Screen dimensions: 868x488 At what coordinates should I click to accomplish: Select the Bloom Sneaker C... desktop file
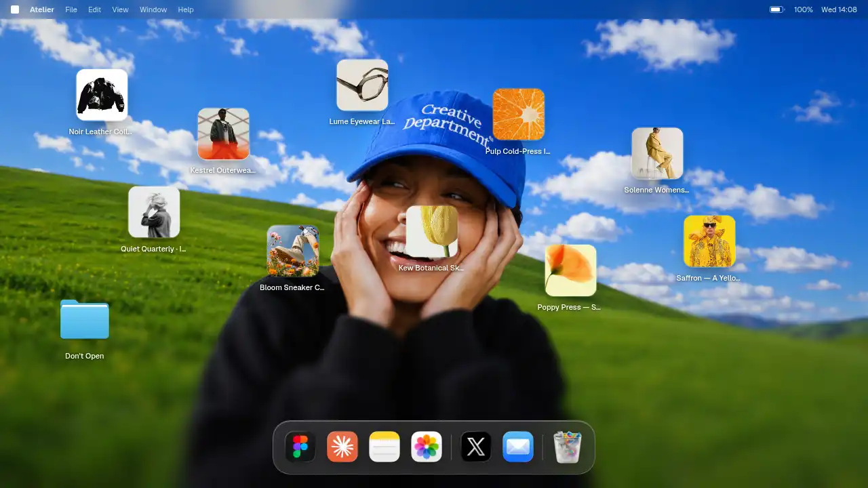[x=293, y=258]
